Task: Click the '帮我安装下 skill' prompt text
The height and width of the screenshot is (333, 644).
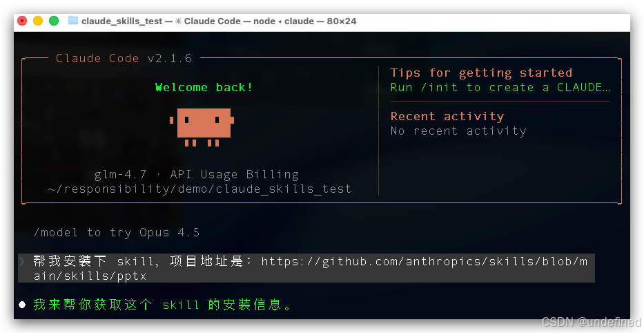Action: (x=95, y=261)
